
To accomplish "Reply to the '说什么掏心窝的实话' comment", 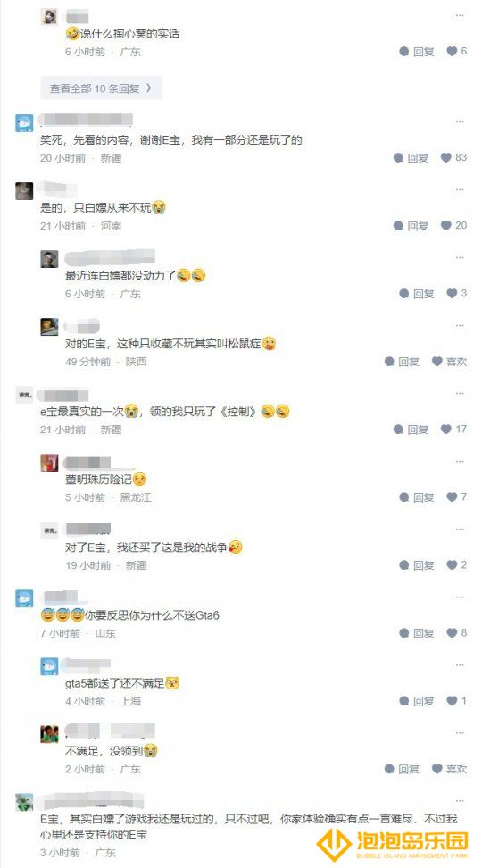I will click(x=417, y=52).
